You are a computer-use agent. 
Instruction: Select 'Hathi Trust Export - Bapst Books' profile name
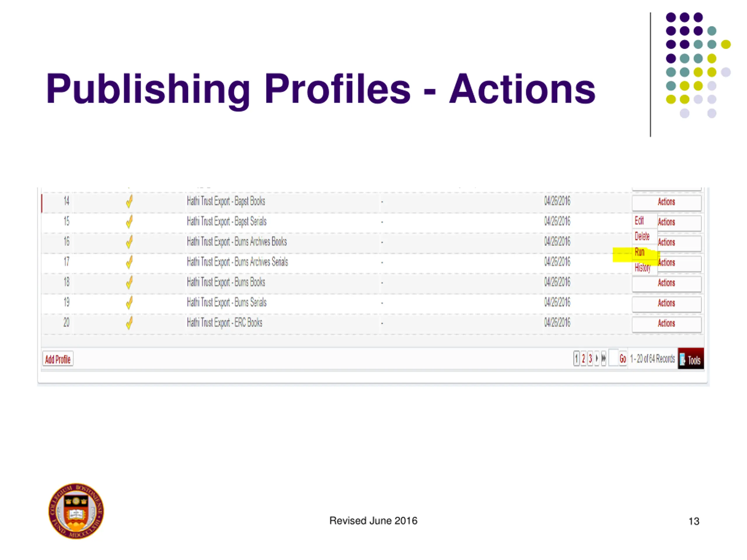pos(226,202)
